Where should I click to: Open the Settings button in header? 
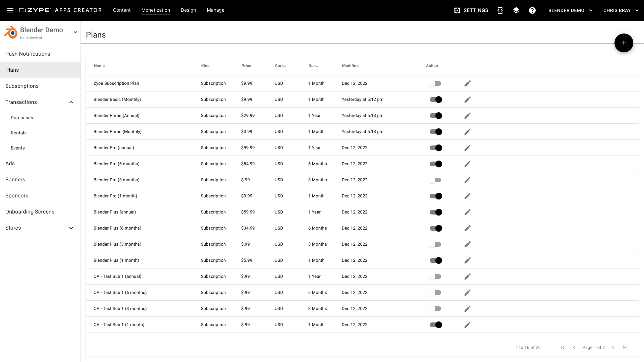tap(471, 10)
